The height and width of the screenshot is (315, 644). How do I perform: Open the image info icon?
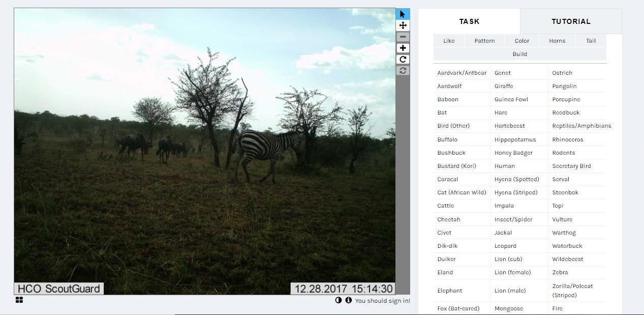click(x=349, y=300)
